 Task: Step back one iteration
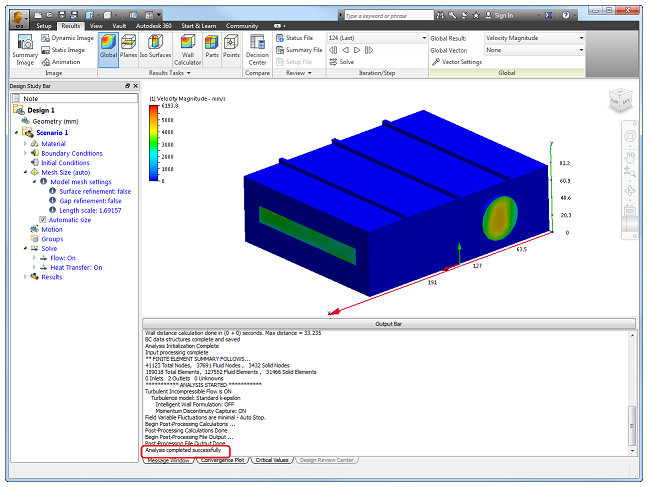345,50
